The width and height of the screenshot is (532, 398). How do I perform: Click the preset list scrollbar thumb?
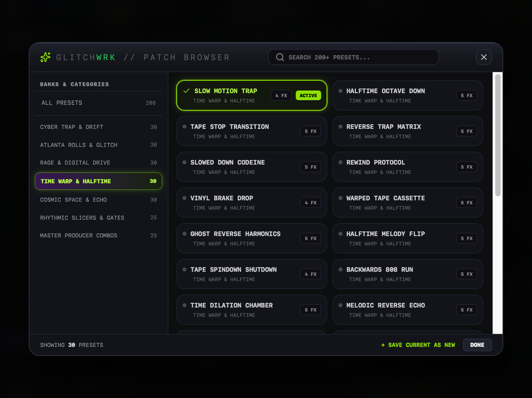point(498,135)
